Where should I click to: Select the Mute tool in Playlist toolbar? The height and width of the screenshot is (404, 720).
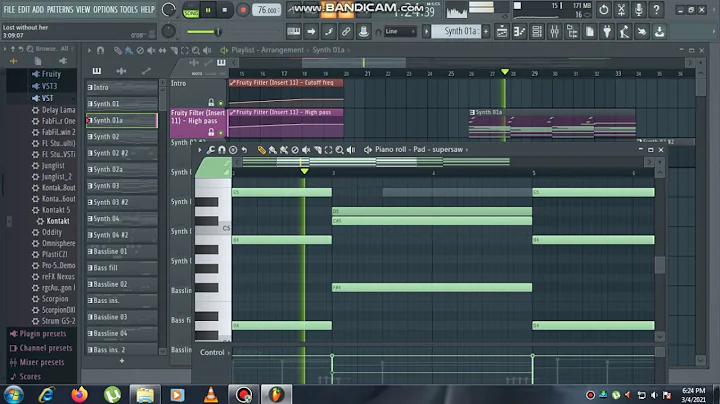click(x=151, y=50)
